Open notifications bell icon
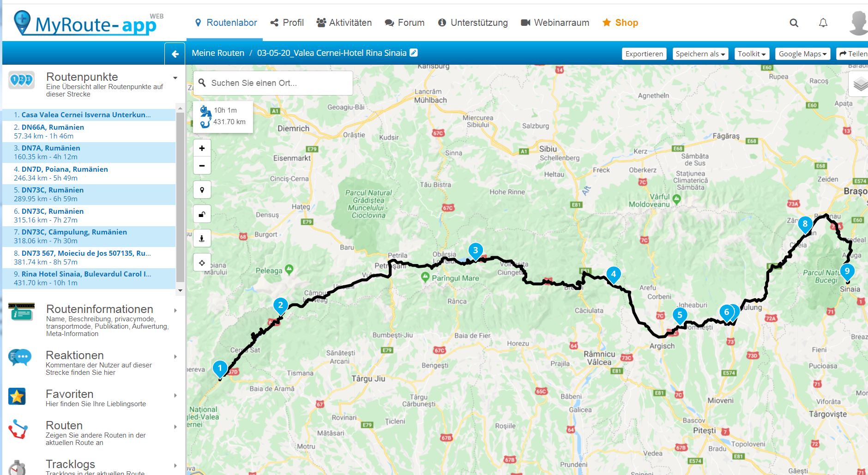This screenshot has height=475, width=868. click(823, 23)
